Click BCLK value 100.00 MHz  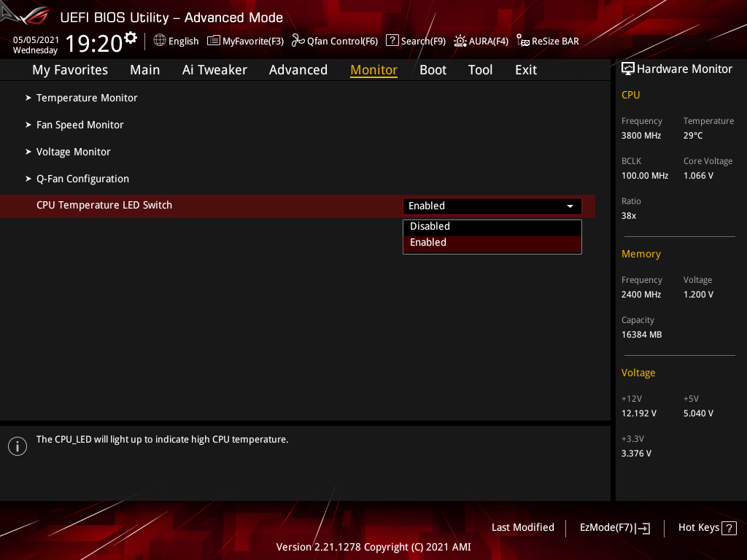click(x=645, y=176)
